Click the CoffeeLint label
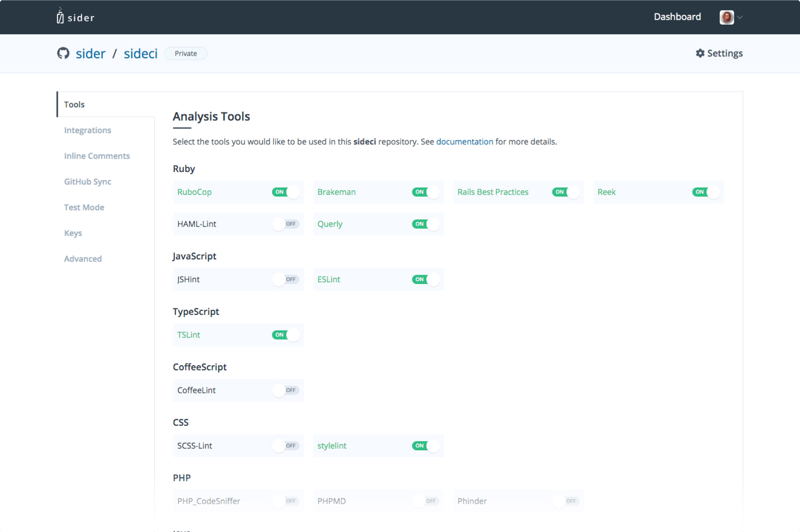Screen dimensions: 800x532 coord(197,390)
